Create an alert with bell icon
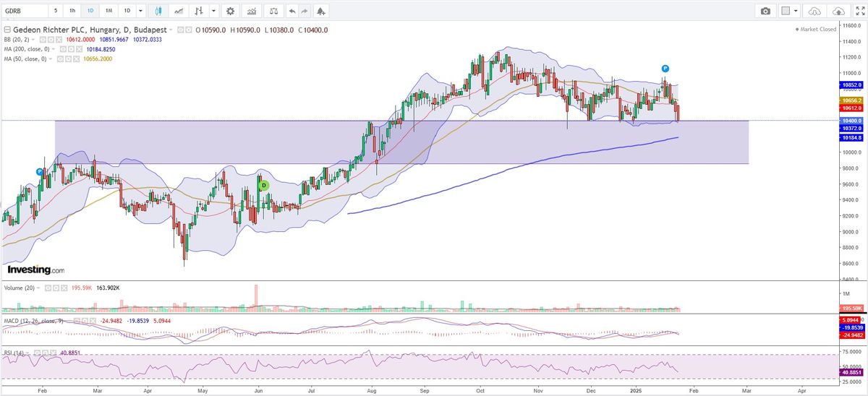This screenshot has height=396, width=868. click(321, 11)
